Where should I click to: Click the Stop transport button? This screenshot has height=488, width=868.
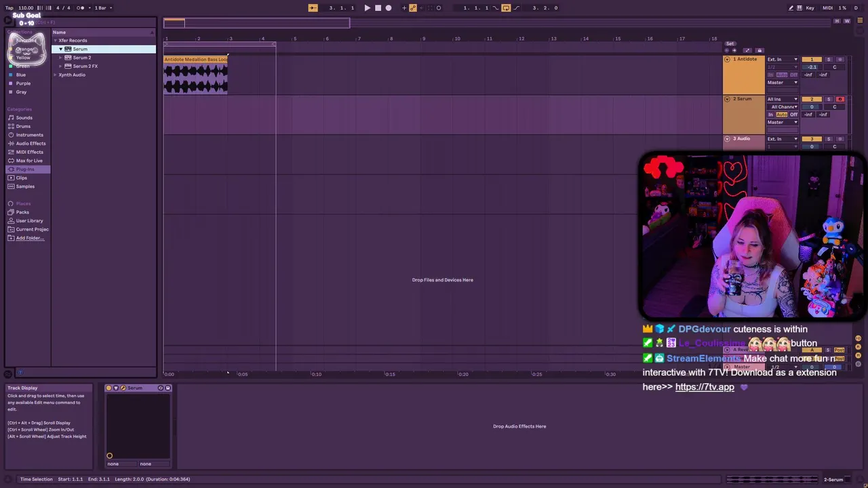(378, 8)
